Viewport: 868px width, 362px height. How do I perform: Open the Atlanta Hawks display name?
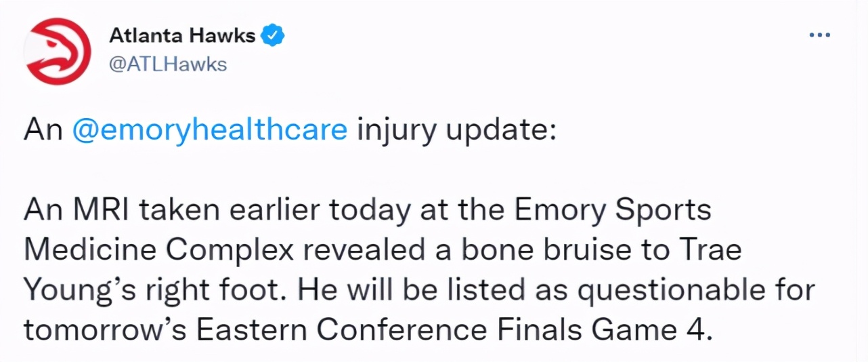pyautogui.click(x=182, y=35)
